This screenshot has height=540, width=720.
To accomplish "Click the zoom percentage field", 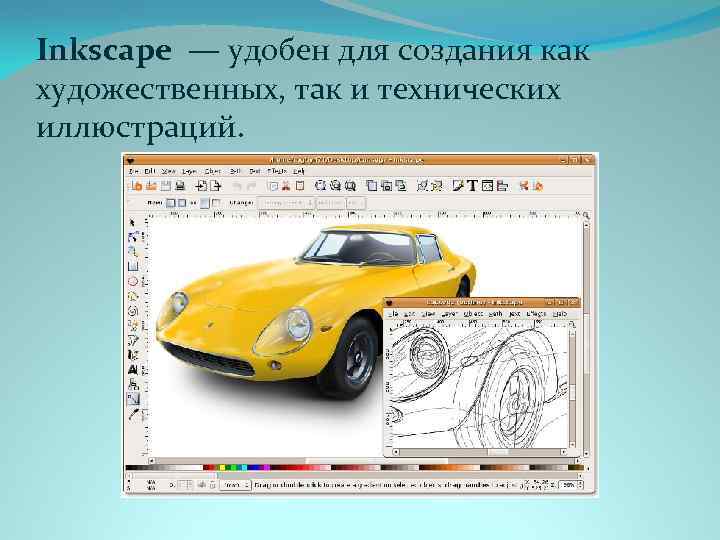I will pyautogui.click(x=568, y=485).
